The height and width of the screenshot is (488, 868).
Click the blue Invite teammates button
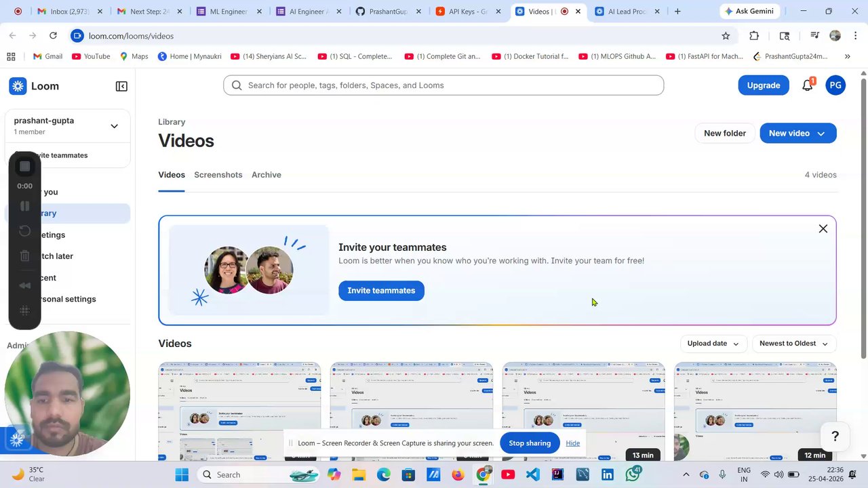(x=381, y=291)
